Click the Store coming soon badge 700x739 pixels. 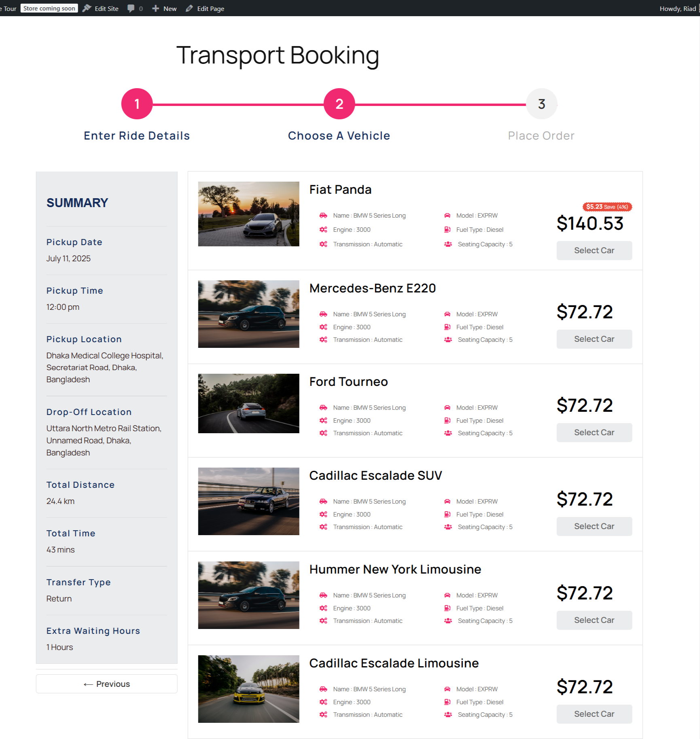point(49,8)
